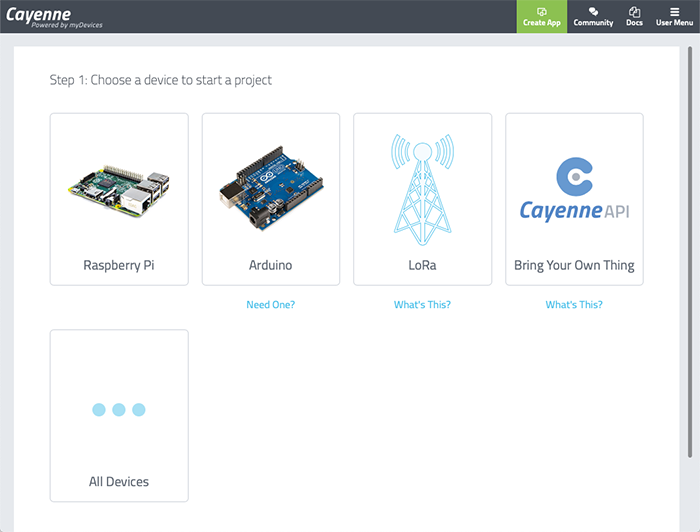
Task: Click the Cayenne logo
Action: click(54, 17)
